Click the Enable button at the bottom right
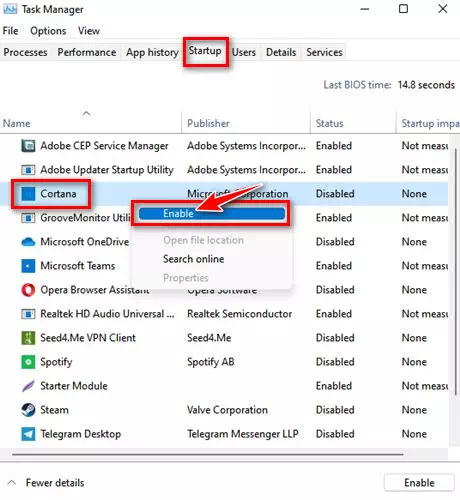 (x=419, y=483)
